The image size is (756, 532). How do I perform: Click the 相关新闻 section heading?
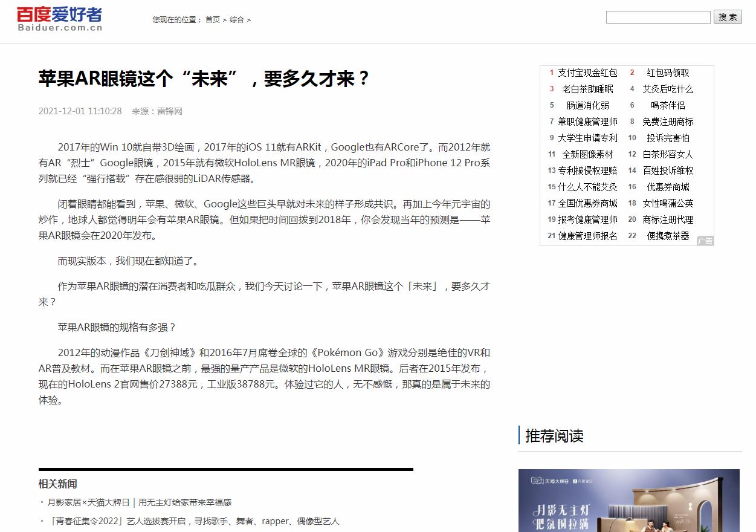[58, 484]
